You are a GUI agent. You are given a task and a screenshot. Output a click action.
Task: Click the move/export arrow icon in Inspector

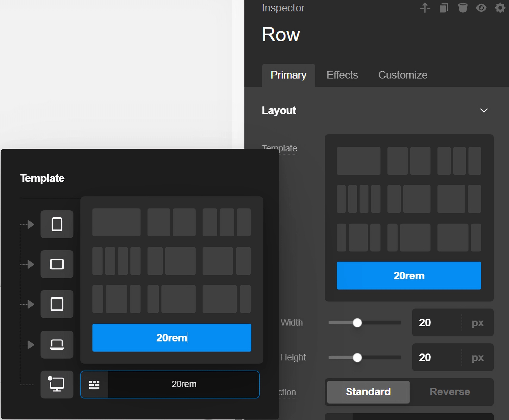pos(425,8)
